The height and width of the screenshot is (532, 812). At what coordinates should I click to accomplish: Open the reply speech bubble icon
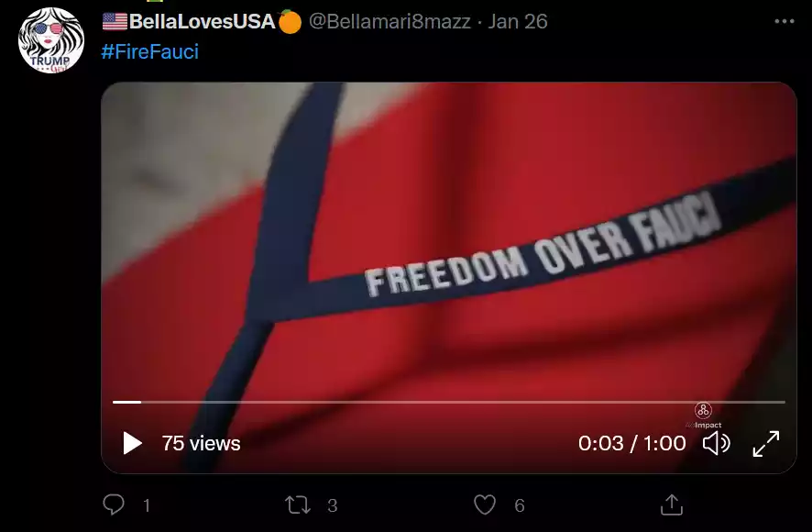click(x=114, y=504)
